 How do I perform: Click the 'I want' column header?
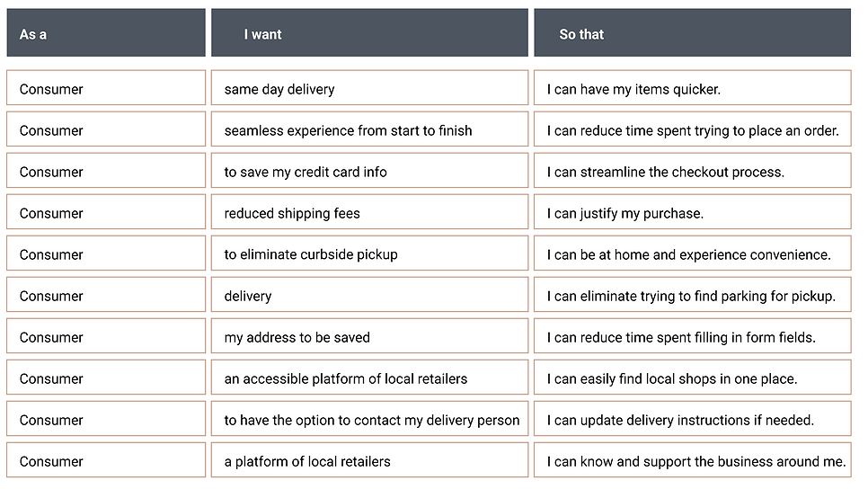[x=369, y=32]
